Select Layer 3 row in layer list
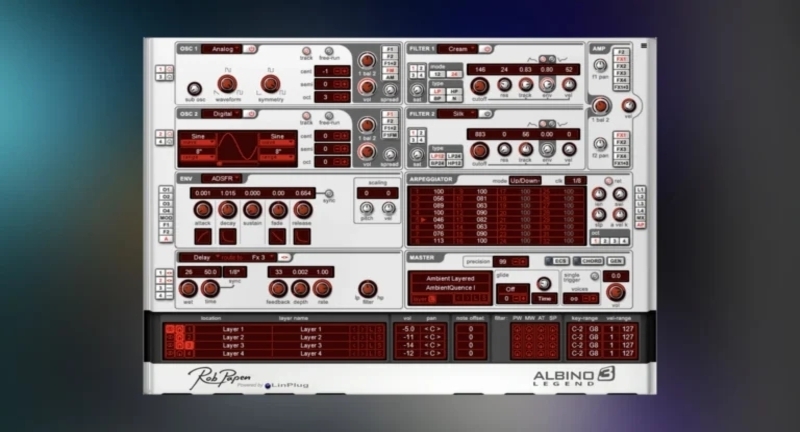 (x=273, y=345)
